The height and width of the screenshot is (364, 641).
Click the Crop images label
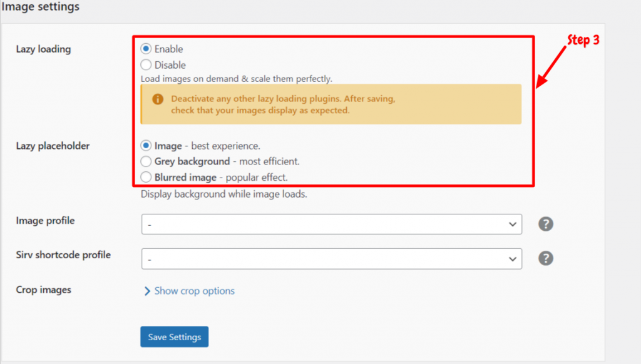43,290
